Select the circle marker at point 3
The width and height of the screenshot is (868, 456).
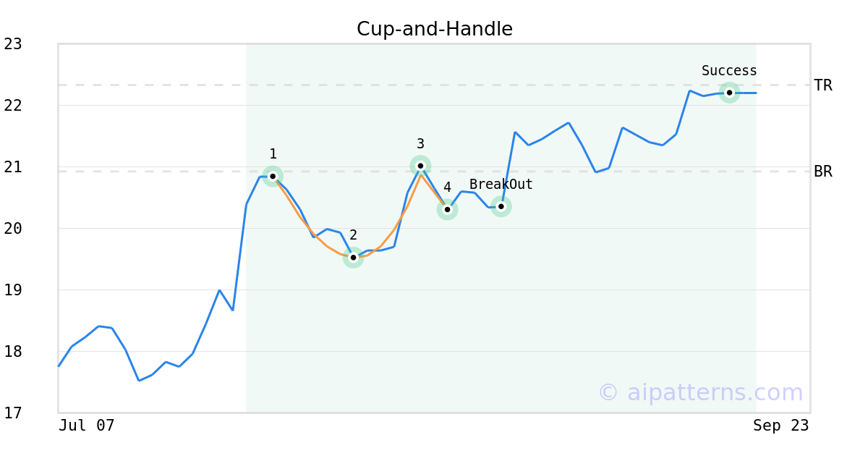tap(420, 166)
